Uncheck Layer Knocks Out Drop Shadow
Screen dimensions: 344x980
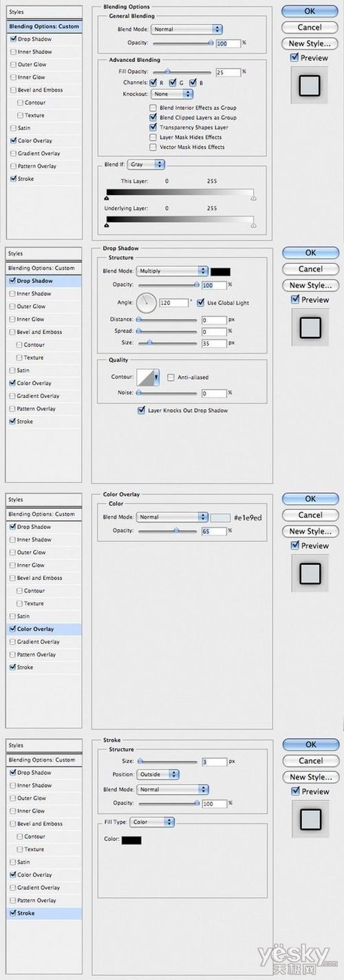(141, 410)
